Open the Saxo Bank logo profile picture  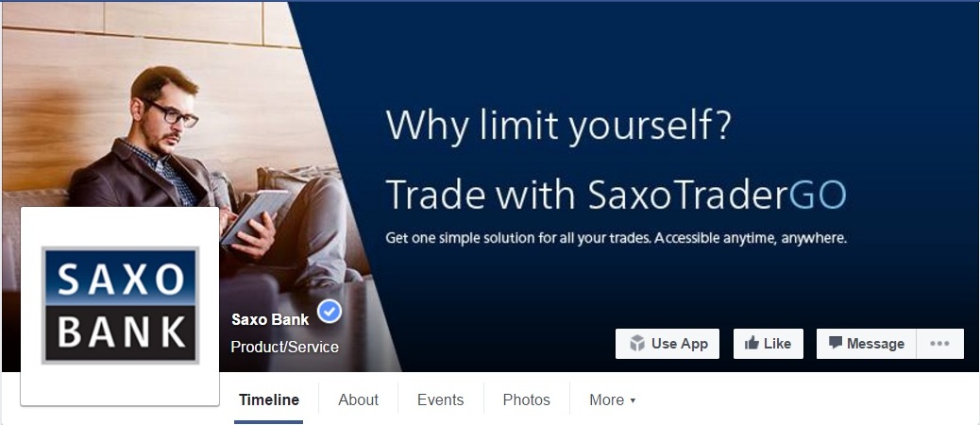120,306
